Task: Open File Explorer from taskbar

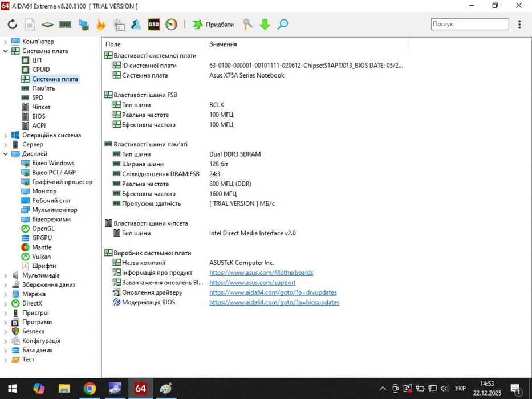Action: coord(64,389)
